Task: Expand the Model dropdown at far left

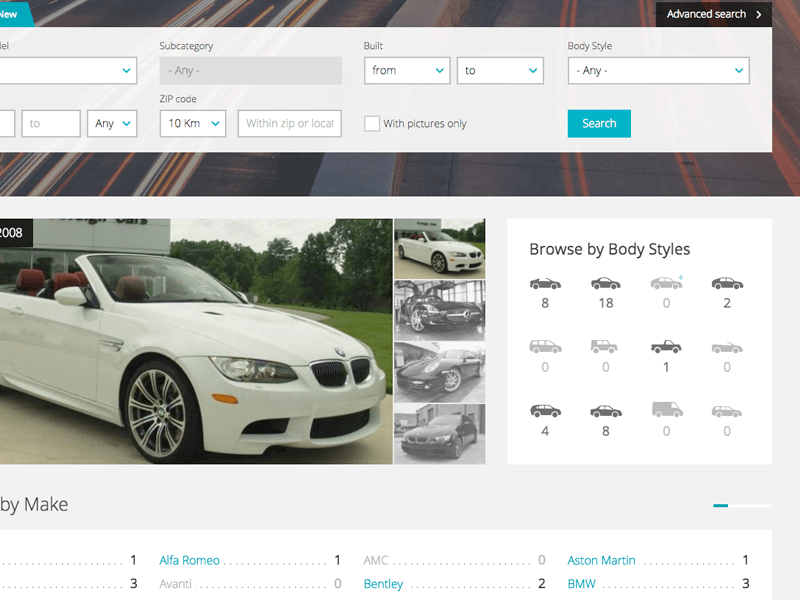Action: [x=68, y=70]
